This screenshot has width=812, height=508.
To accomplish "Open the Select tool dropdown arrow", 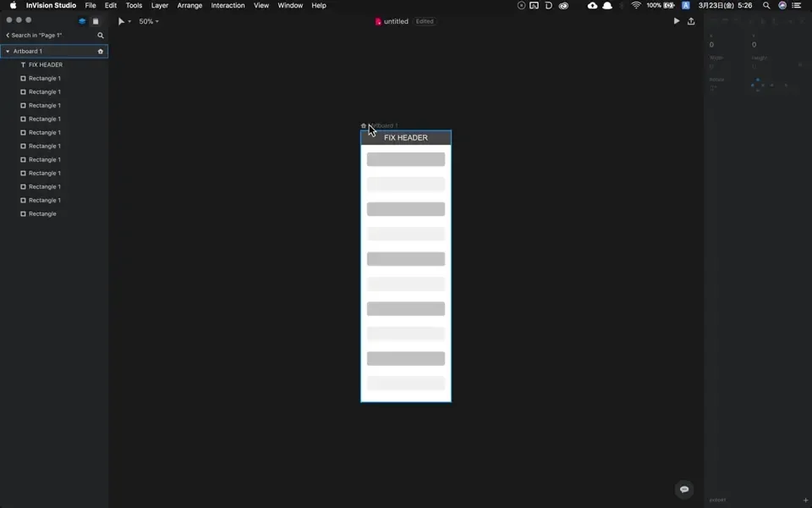I will click(x=129, y=22).
